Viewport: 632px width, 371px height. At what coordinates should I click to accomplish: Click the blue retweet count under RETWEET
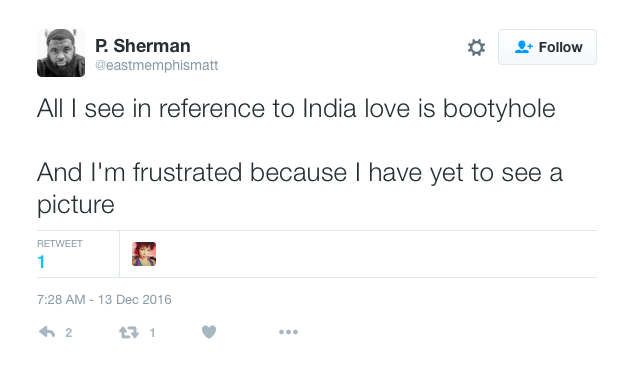(x=41, y=262)
